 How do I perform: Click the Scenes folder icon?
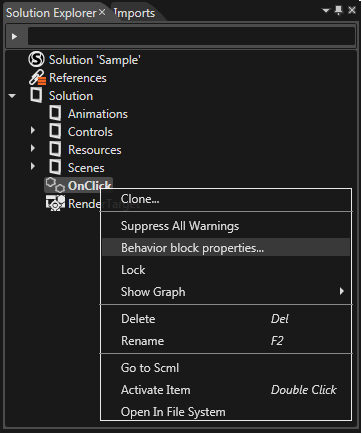tap(55, 167)
